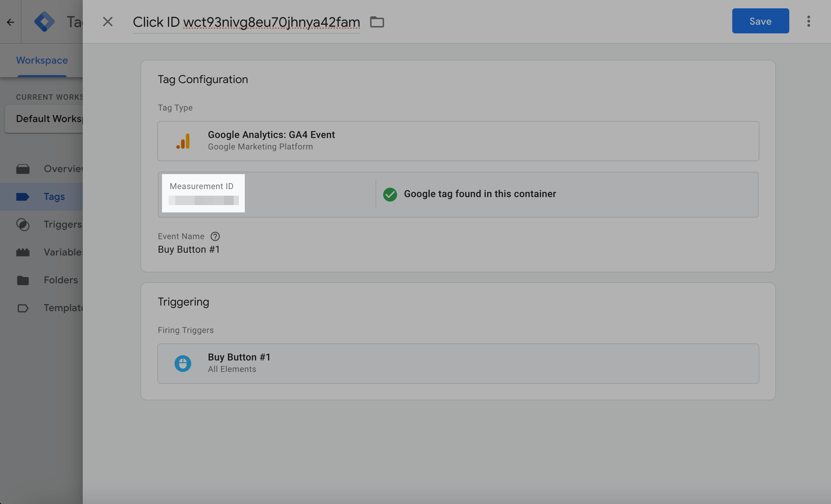Click the Triggers sidebar icon
The height and width of the screenshot is (504, 831).
pyautogui.click(x=23, y=225)
